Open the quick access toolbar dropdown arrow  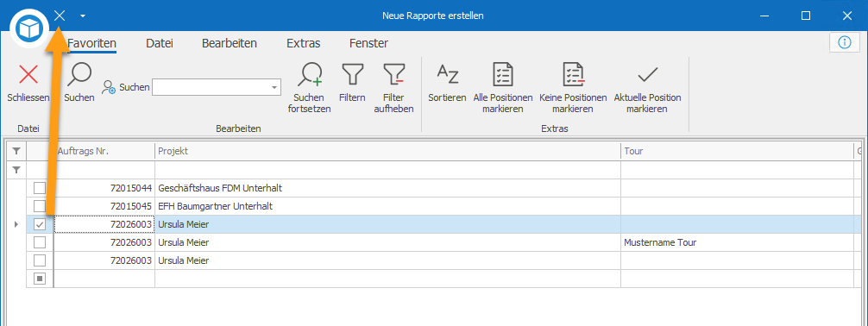pyautogui.click(x=83, y=16)
